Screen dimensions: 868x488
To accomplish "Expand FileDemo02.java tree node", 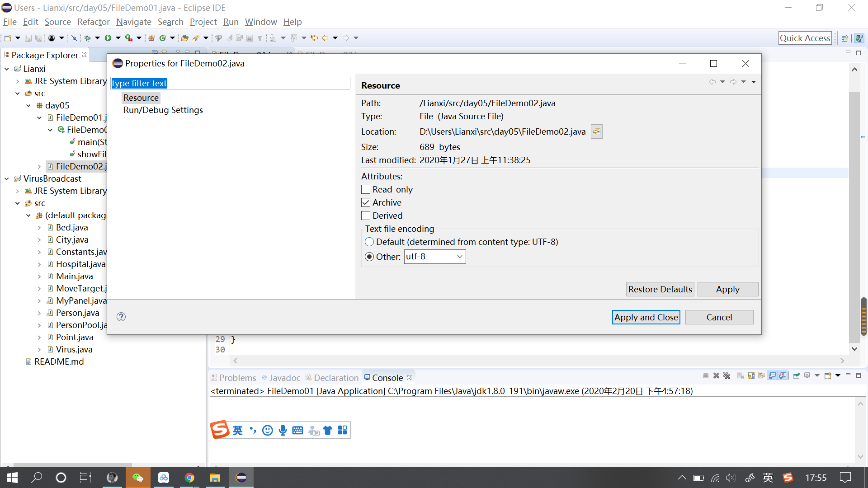I will (39, 167).
